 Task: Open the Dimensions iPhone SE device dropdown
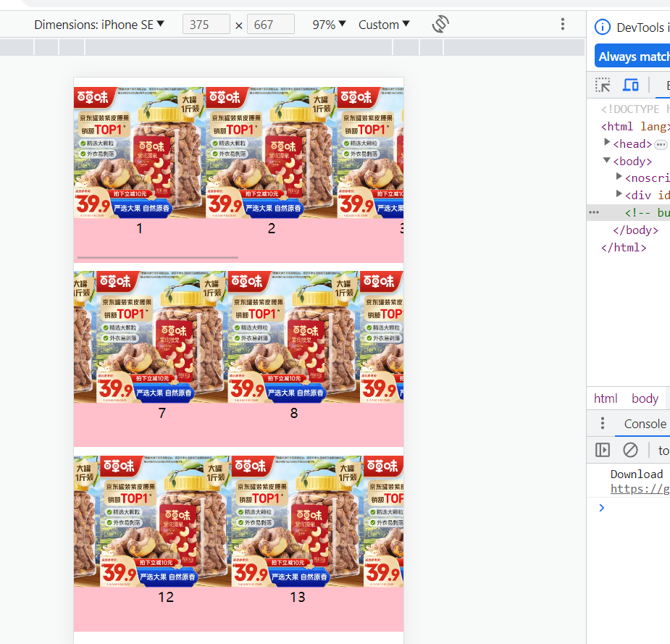99,25
